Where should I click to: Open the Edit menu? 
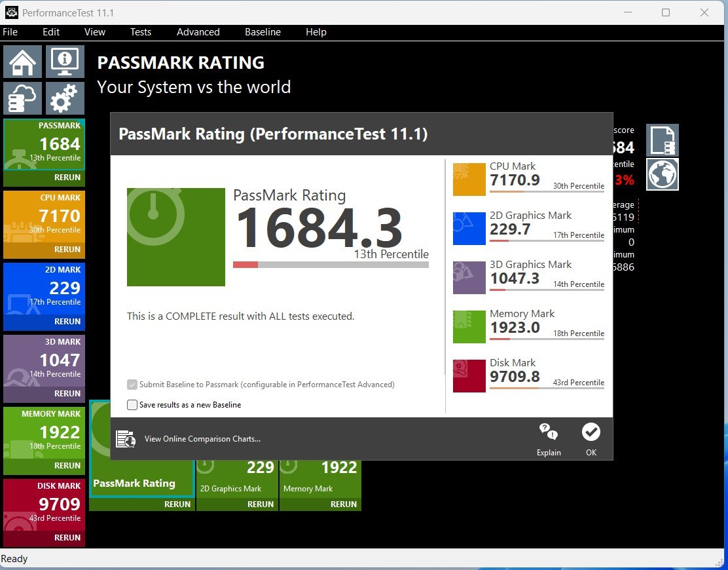[51, 32]
